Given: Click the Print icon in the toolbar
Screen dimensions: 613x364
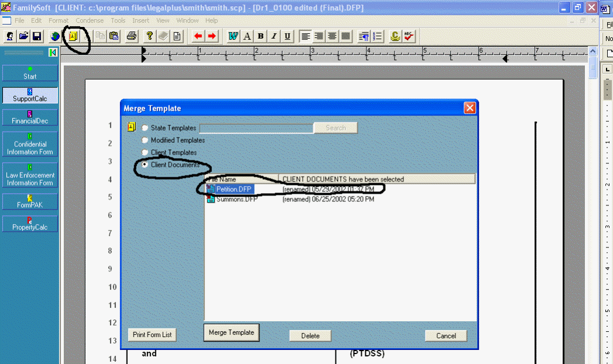Looking at the screenshot, I should click(x=131, y=36).
